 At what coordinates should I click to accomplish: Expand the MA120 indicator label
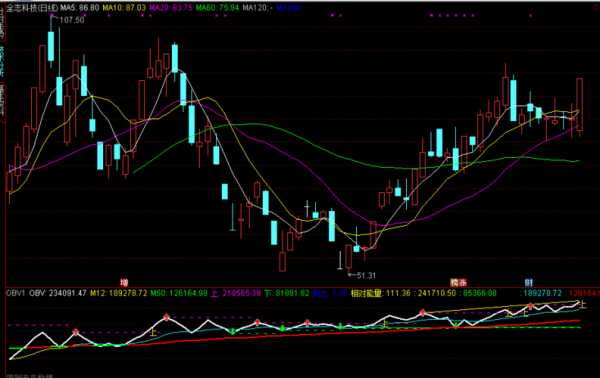point(257,7)
